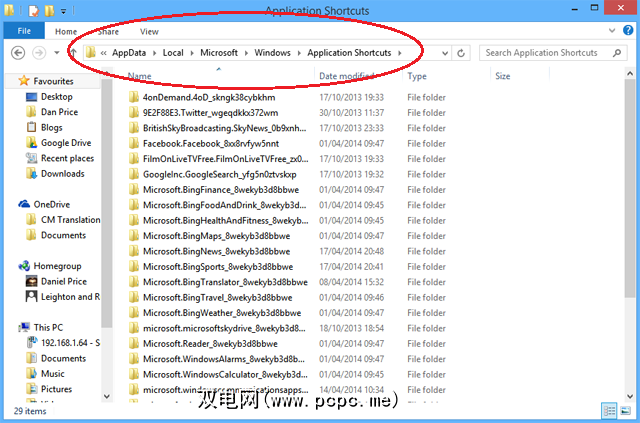Open CM Translation under OneDrive
The width and height of the screenshot is (640, 423).
pyautogui.click(x=70, y=220)
